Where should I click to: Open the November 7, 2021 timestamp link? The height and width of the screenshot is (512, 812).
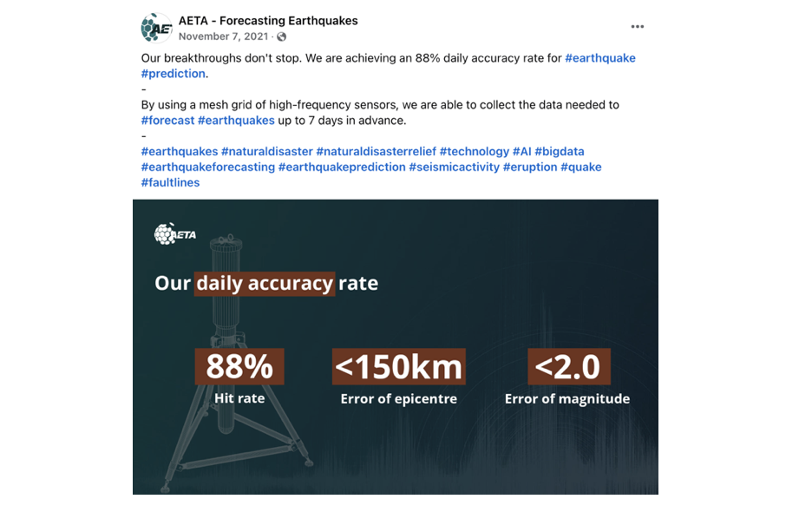(x=224, y=36)
